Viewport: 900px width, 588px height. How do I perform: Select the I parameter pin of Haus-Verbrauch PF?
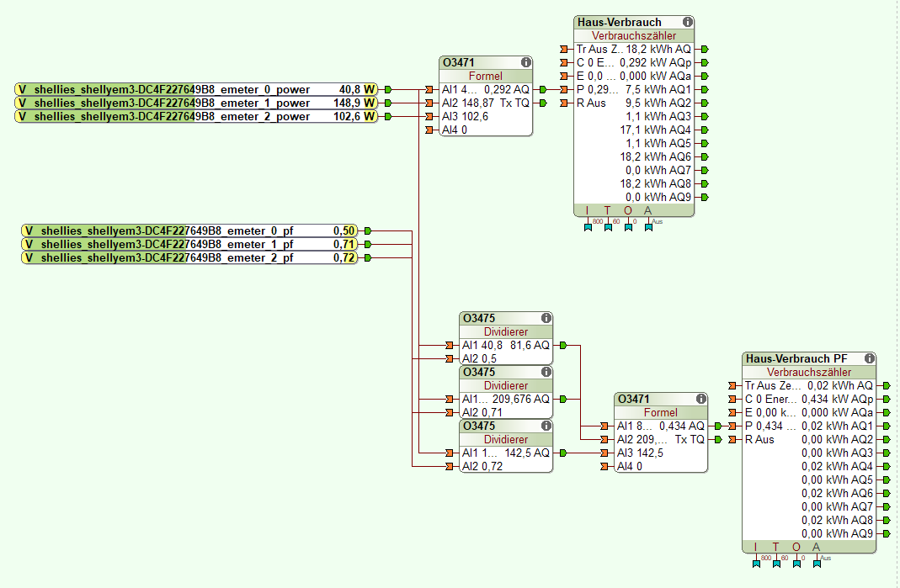click(756, 564)
